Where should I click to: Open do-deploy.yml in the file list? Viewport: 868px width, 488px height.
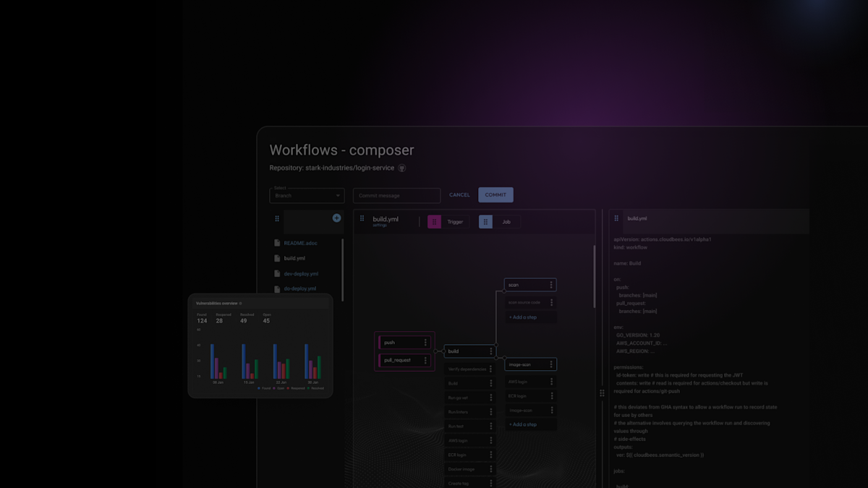pos(300,288)
